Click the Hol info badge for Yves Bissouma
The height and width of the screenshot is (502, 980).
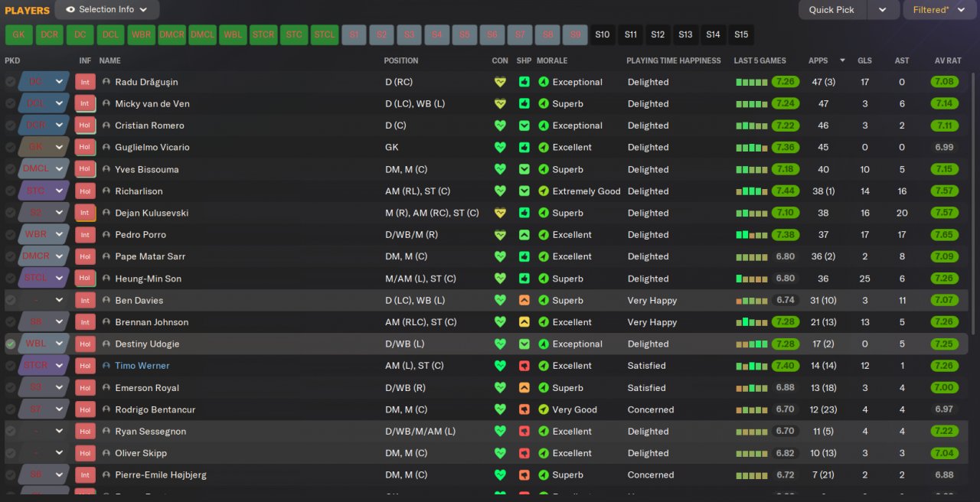click(85, 169)
